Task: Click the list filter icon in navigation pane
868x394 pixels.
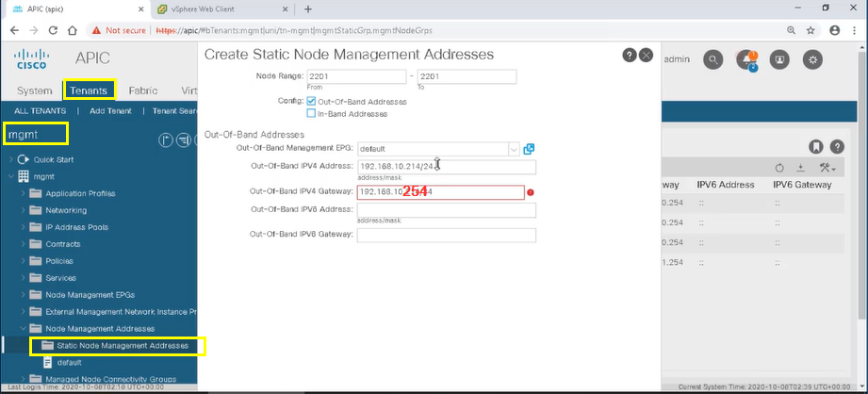Action: click(x=183, y=140)
